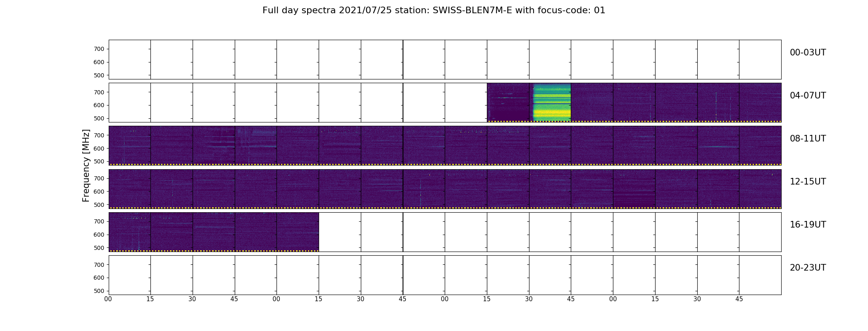Click the rightmost '45' x-axis tick label
Screen dimensions: 868x331
739,299
